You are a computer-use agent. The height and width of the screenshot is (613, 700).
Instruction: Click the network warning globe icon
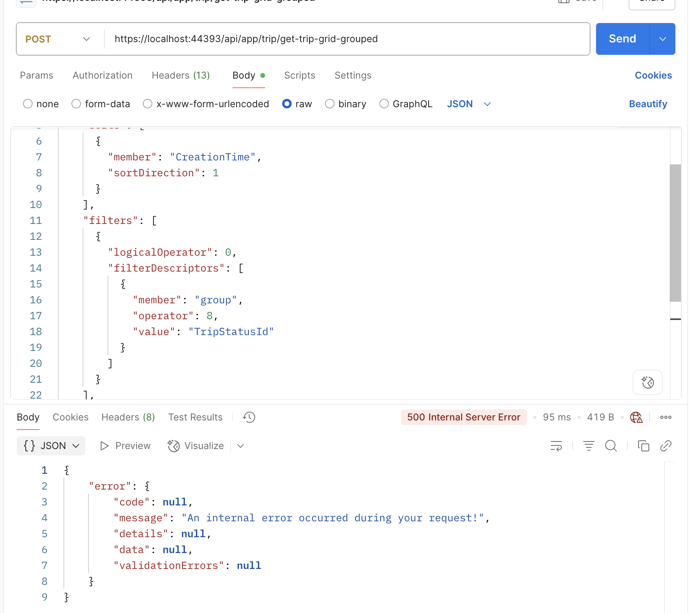pos(636,417)
